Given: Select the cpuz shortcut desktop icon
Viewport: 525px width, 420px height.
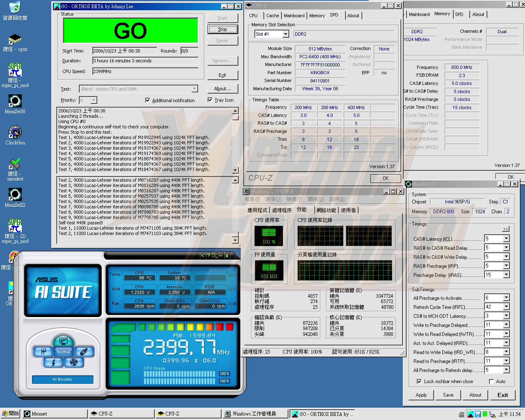Looking at the screenshot, I should (x=15, y=43).
